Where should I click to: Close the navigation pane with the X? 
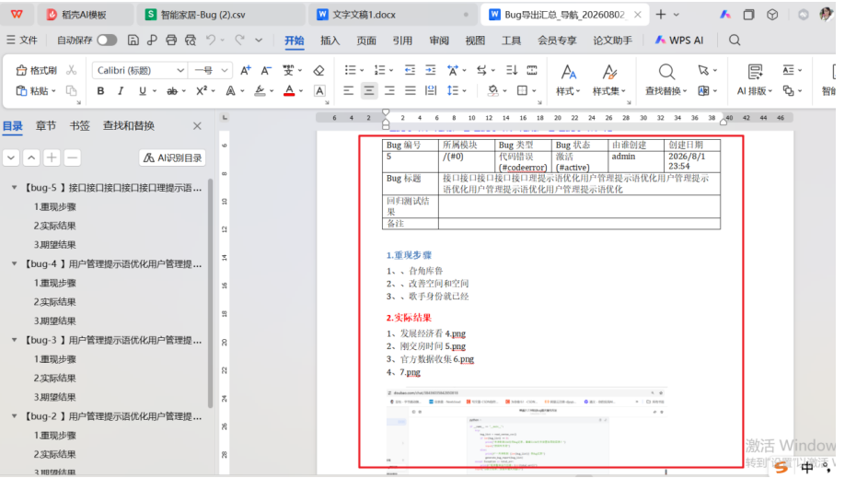point(197,126)
